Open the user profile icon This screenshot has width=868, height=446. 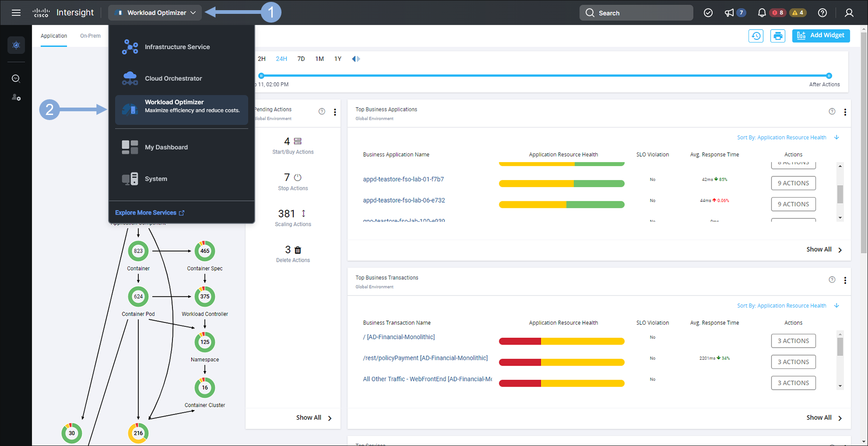(x=849, y=13)
